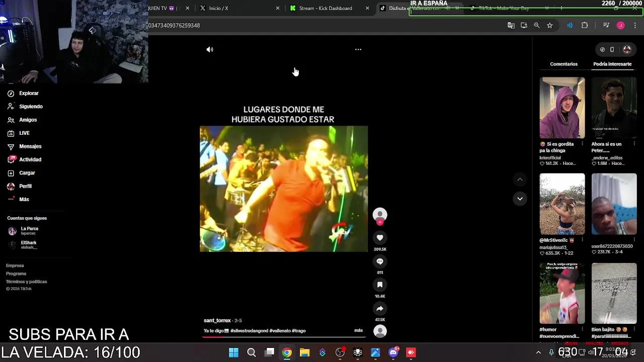Open the Chrome extensions puzzle icon
The width and height of the screenshot is (644, 362).
click(x=585, y=25)
